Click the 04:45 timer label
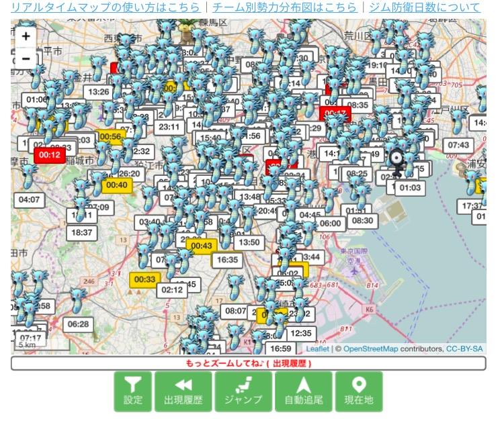 click(310, 215)
